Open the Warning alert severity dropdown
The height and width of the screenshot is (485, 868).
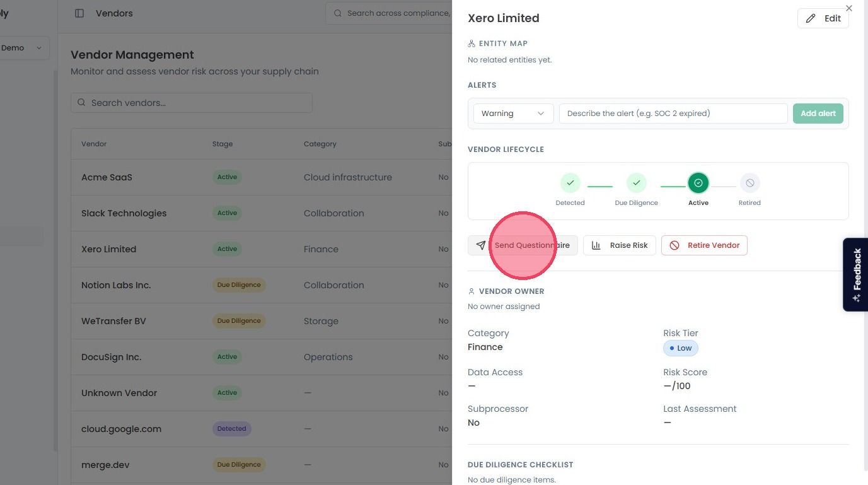tap(514, 114)
